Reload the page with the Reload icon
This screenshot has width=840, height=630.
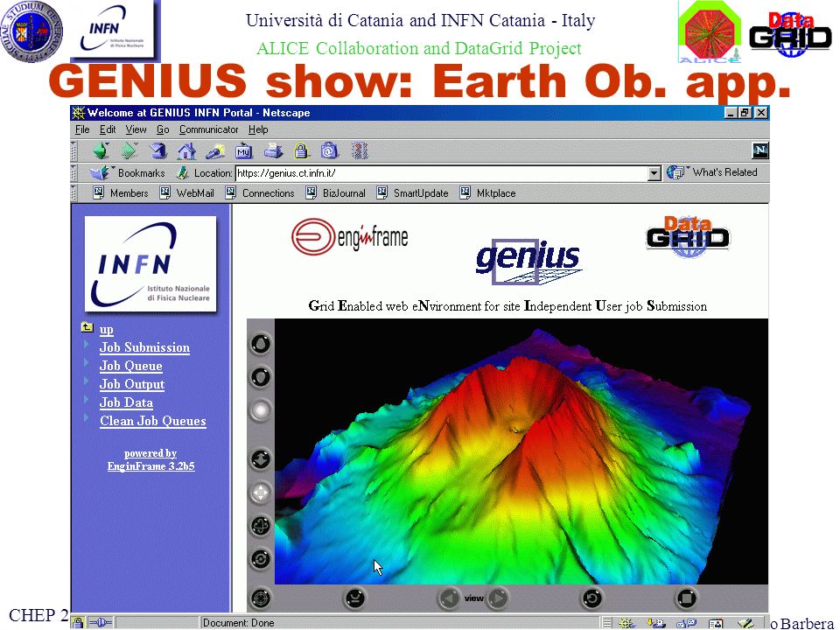157,151
